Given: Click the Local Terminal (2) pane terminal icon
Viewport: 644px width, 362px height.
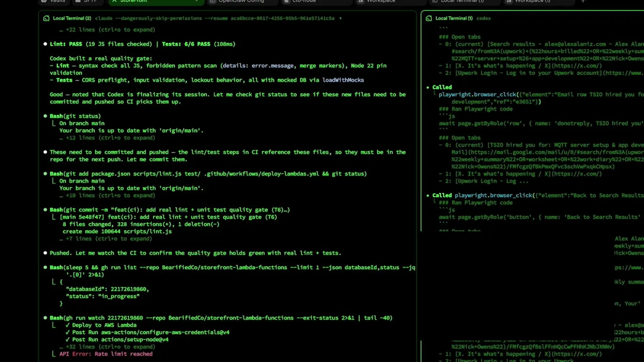Looking at the screenshot, I should click(x=47, y=18).
